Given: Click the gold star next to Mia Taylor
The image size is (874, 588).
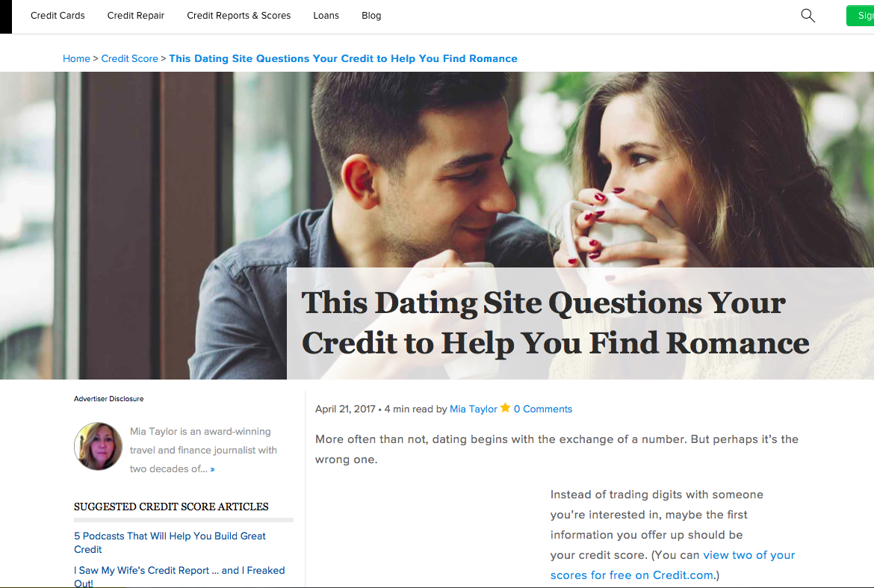Looking at the screenshot, I should (505, 407).
